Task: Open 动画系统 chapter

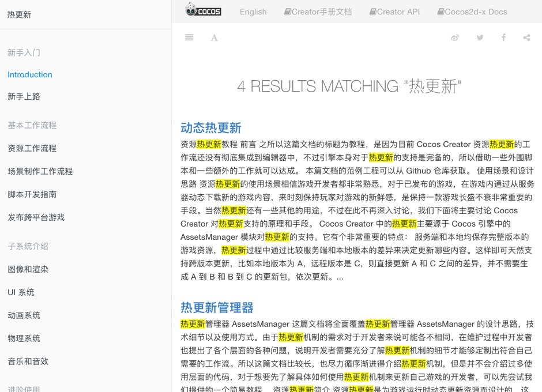Action: [x=24, y=315]
